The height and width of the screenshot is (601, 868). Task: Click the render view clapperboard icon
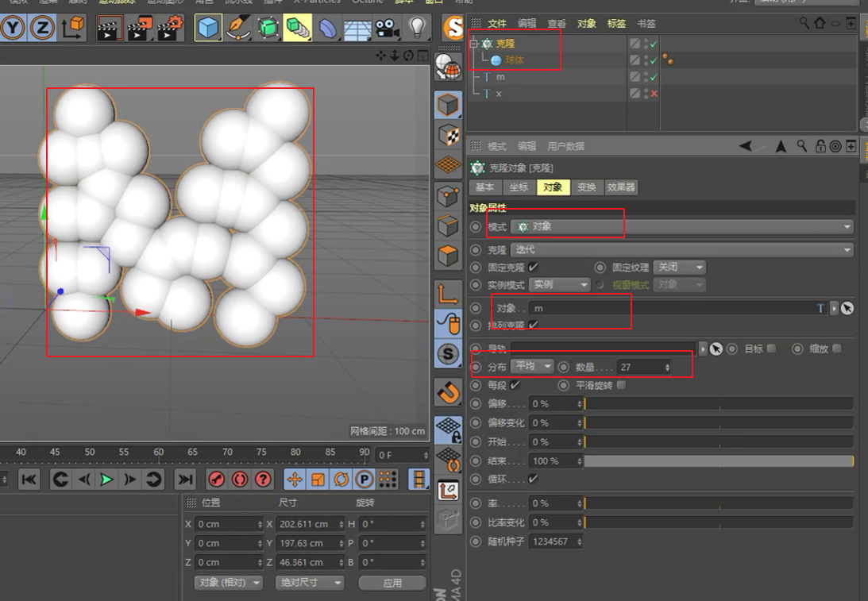110,28
